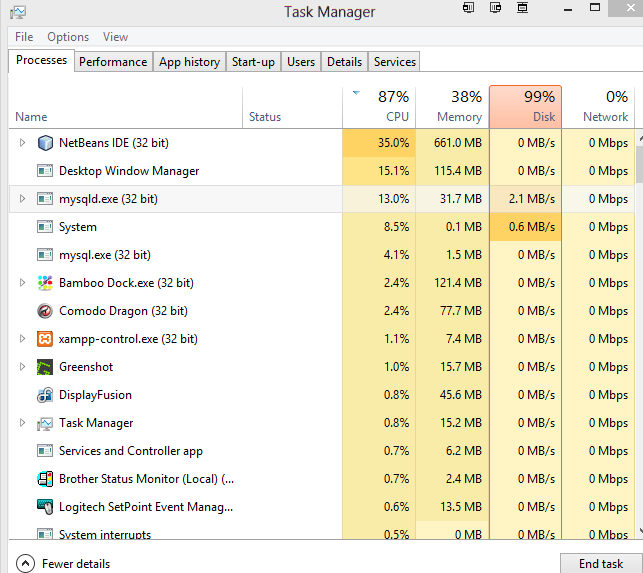Click the '8.5%' CPU value for System
This screenshot has height=573, width=643.
tap(396, 227)
